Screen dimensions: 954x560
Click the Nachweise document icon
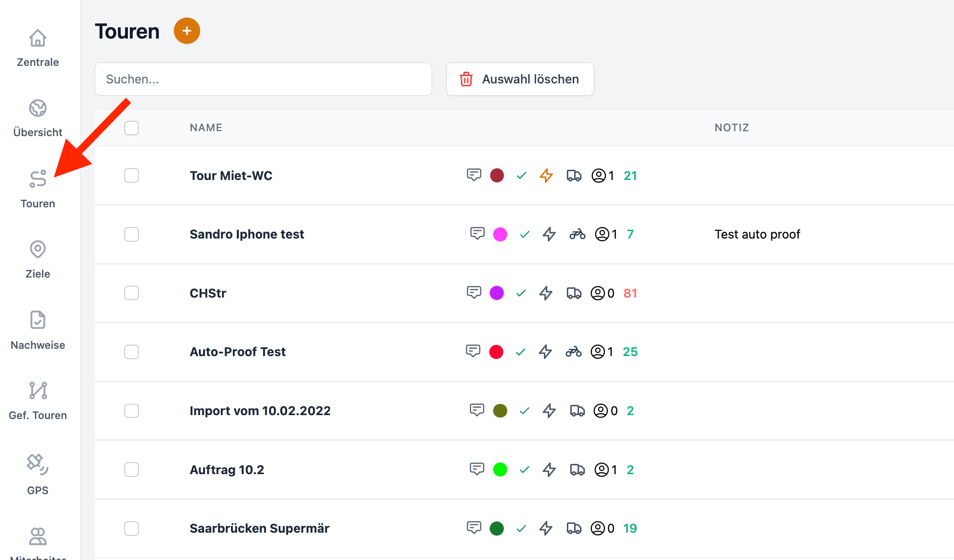tap(38, 320)
